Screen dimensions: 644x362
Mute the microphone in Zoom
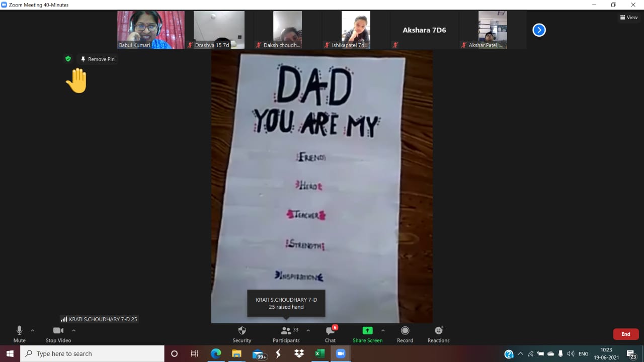tap(19, 334)
